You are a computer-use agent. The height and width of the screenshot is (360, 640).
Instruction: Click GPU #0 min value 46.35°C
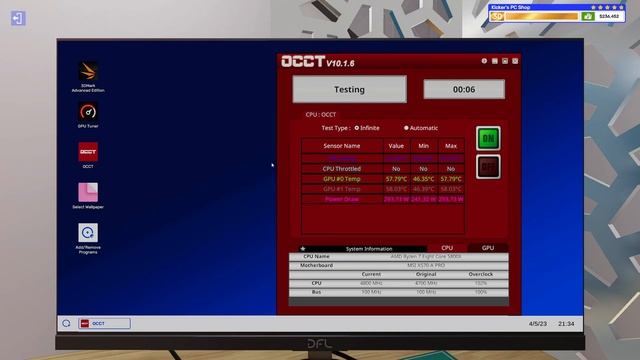(423, 179)
